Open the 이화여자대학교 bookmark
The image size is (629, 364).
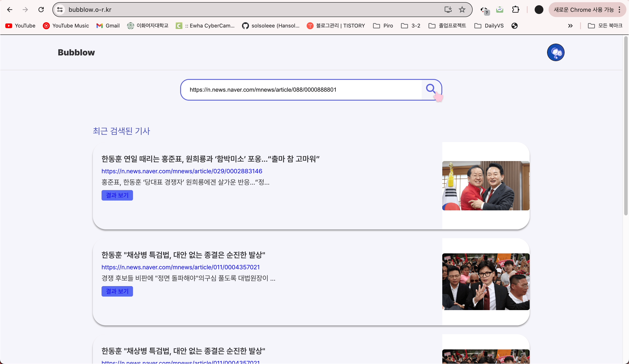[148, 26]
